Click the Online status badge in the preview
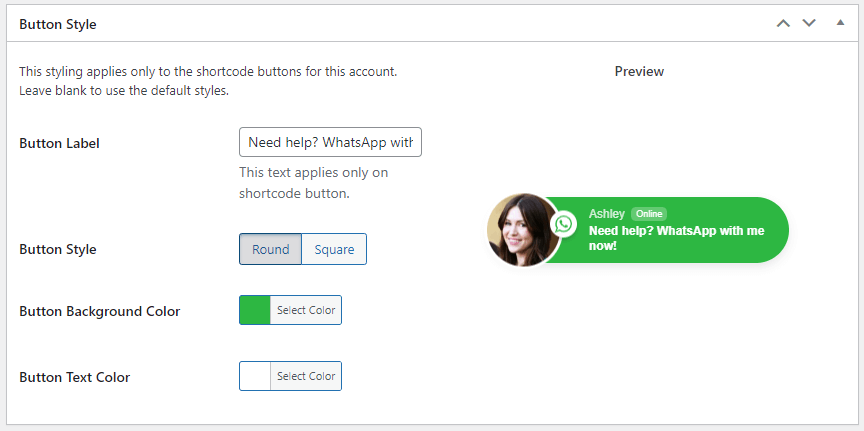The image size is (864, 431). tap(649, 214)
